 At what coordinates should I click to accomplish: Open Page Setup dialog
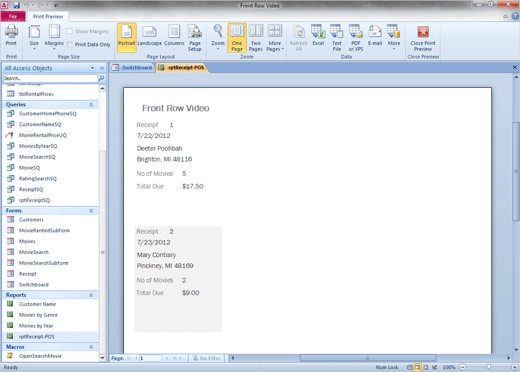(x=195, y=38)
